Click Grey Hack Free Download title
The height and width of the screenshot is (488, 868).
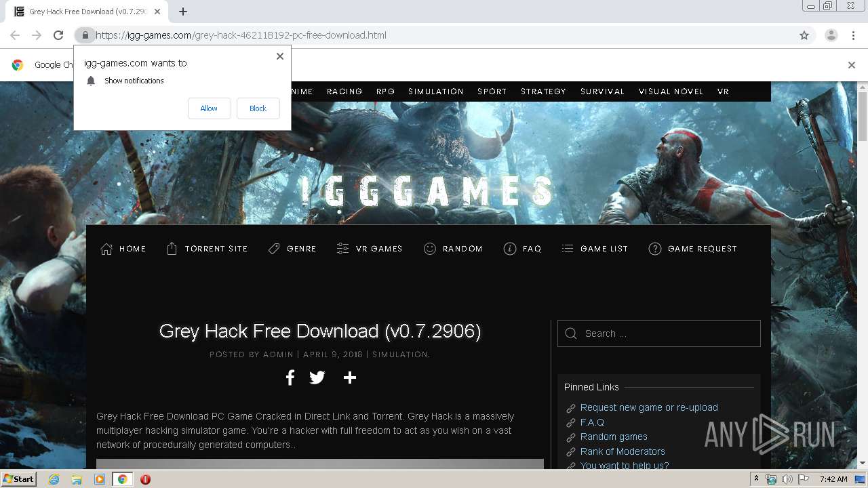point(320,331)
